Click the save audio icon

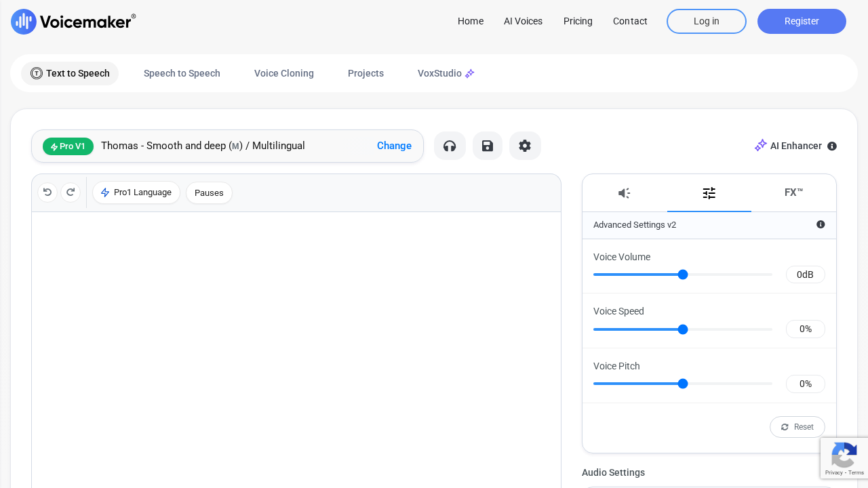click(x=488, y=146)
